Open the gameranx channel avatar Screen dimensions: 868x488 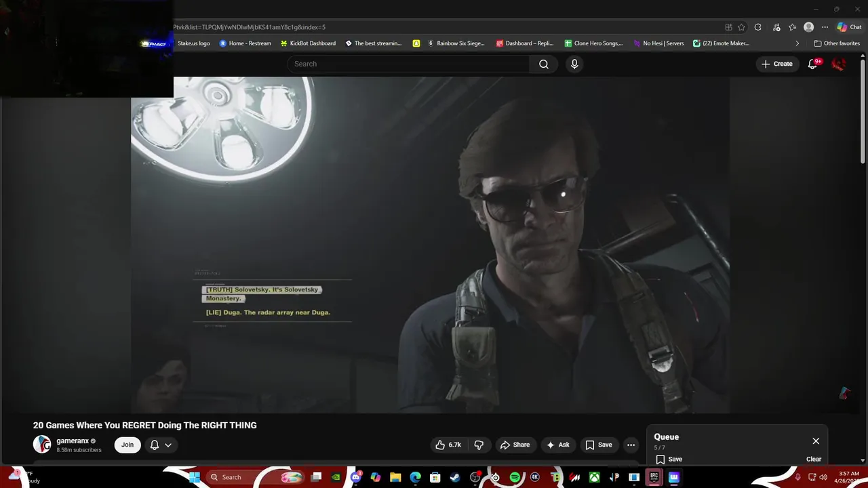(x=42, y=445)
